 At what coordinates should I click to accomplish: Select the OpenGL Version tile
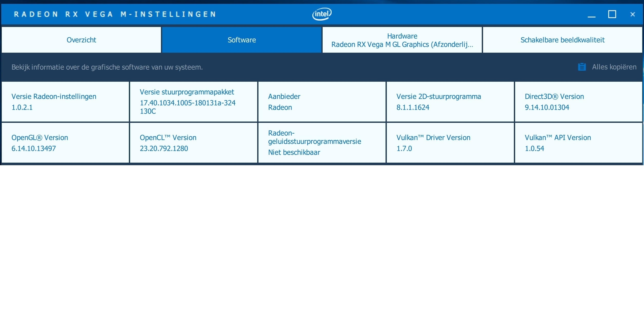(65, 143)
